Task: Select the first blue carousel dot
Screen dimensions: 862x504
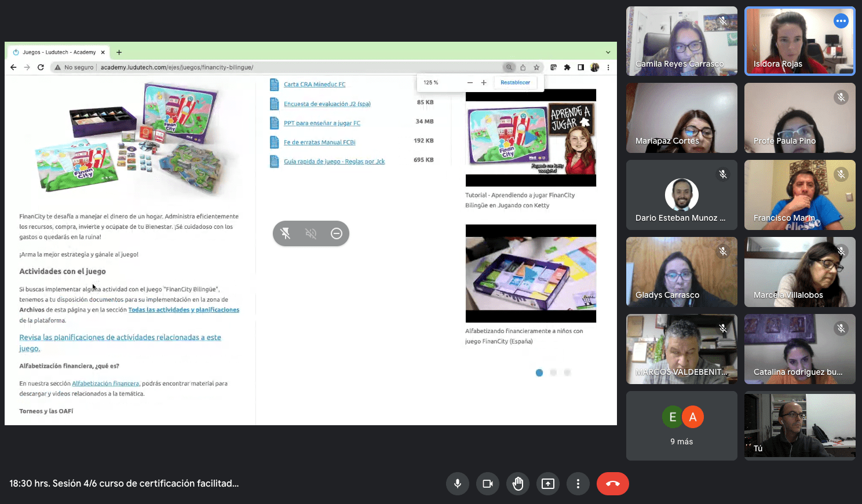Action: click(x=539, y=372)
